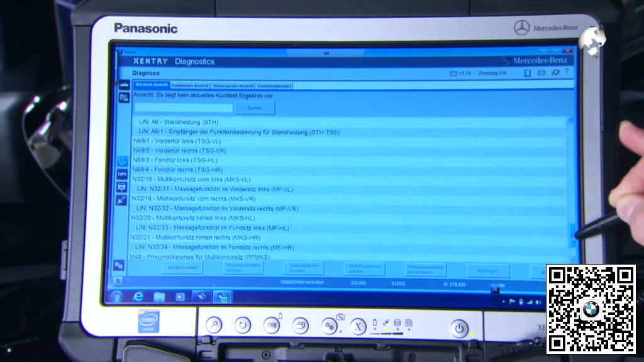Click the Fehlerspeicher löschen button
Screen dimensions: 644x362
304,268
